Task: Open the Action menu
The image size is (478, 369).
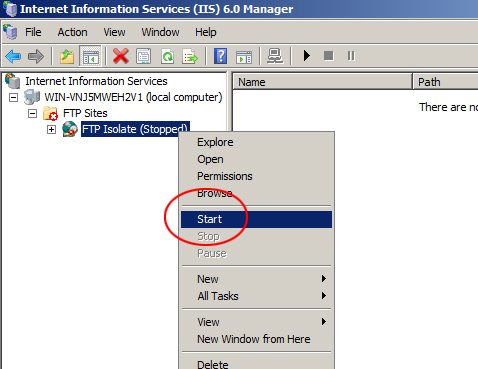Action: pos(72,32)
